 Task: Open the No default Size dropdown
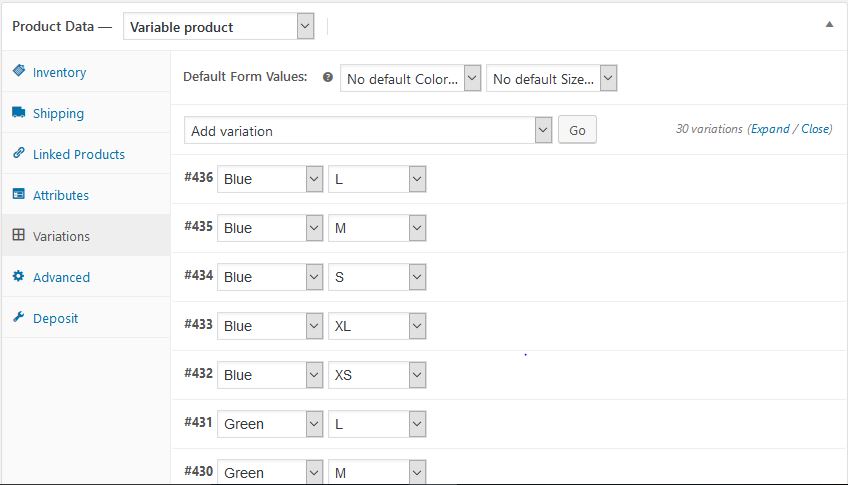click(551, 78)
